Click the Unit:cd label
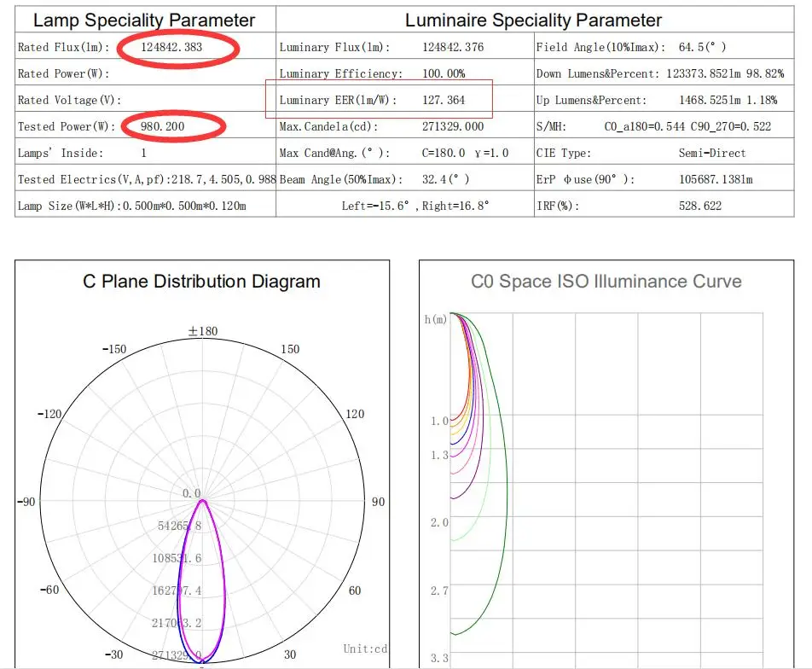This screenshot has width=812, height=669. coord(365,649)
